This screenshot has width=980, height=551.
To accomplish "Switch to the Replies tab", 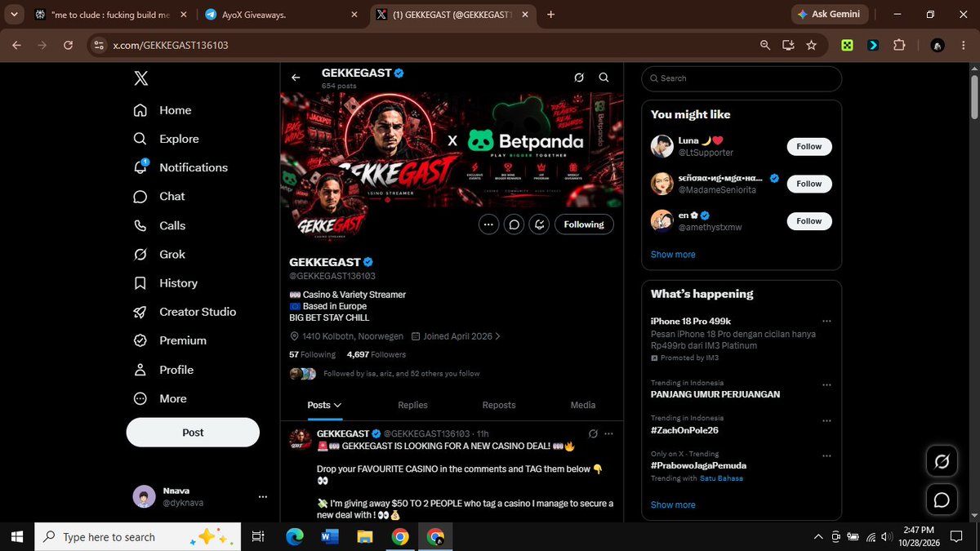I will (x=412, y=405).
